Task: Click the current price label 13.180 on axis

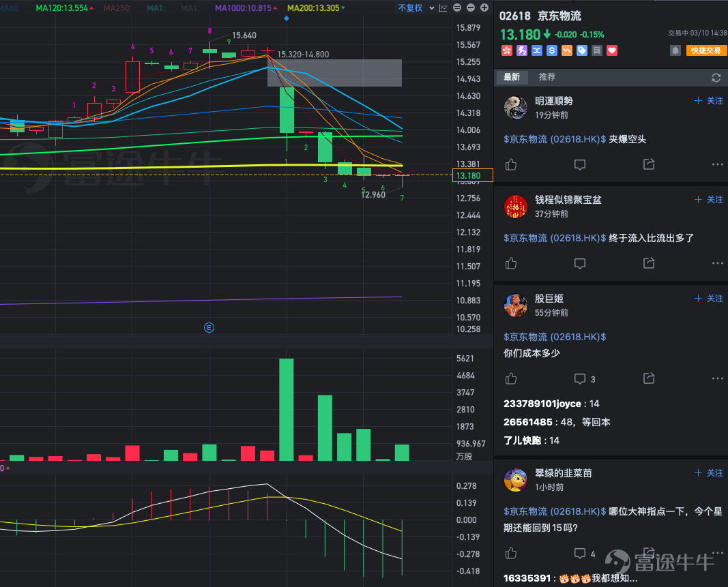Action: pos(473,175)
